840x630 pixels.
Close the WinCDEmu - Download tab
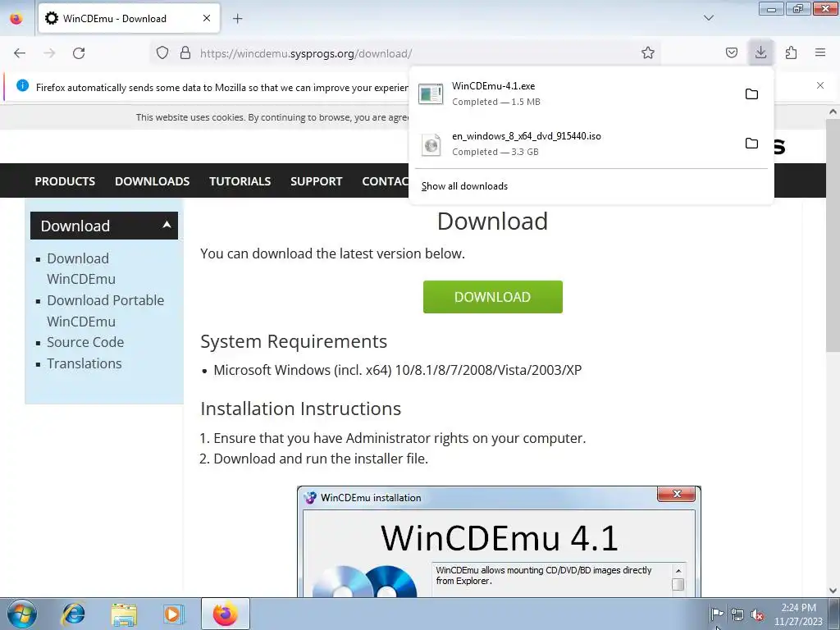coord(207,18)
